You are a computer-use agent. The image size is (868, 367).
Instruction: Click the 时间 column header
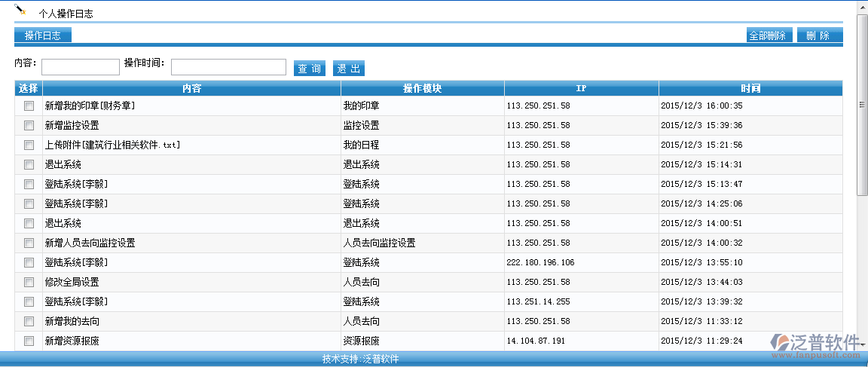tap(750, 88)
